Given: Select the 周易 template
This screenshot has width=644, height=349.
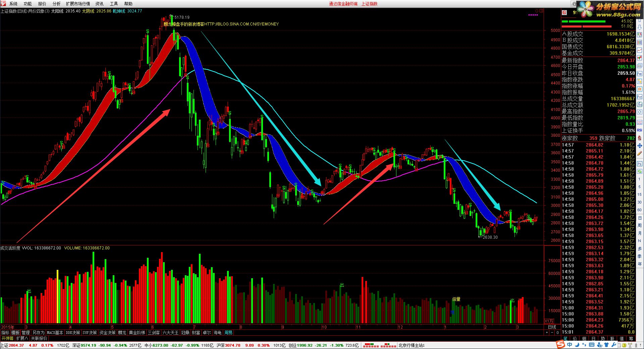Looking at the screenshot, I should pos(228,333).
